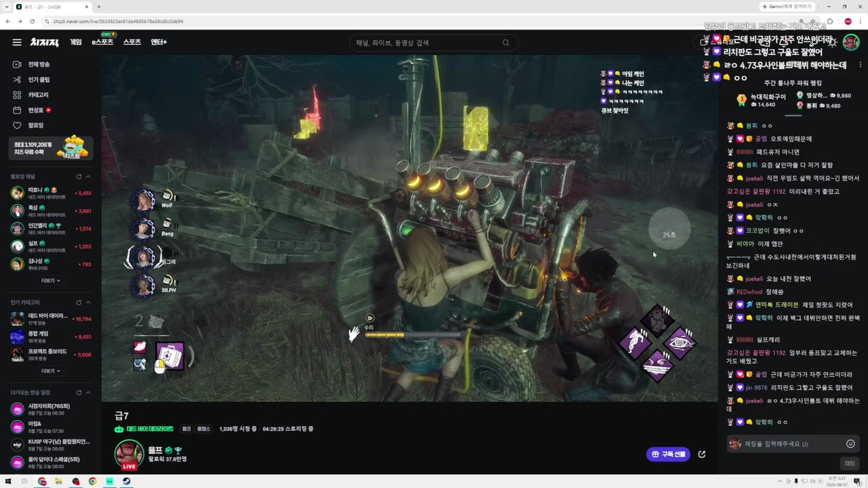
Task: Open the Chrome three-dot menu
Action: click(x=860, y=21)
